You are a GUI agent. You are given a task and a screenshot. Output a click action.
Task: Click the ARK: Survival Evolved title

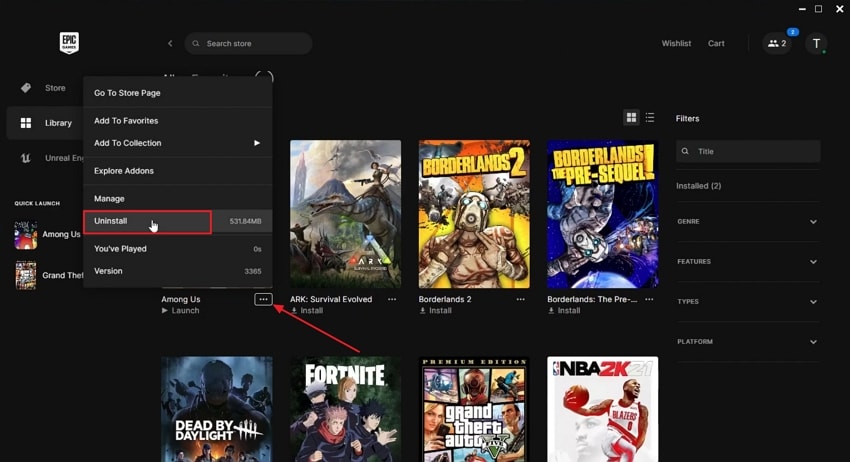[x=331, y=299]
